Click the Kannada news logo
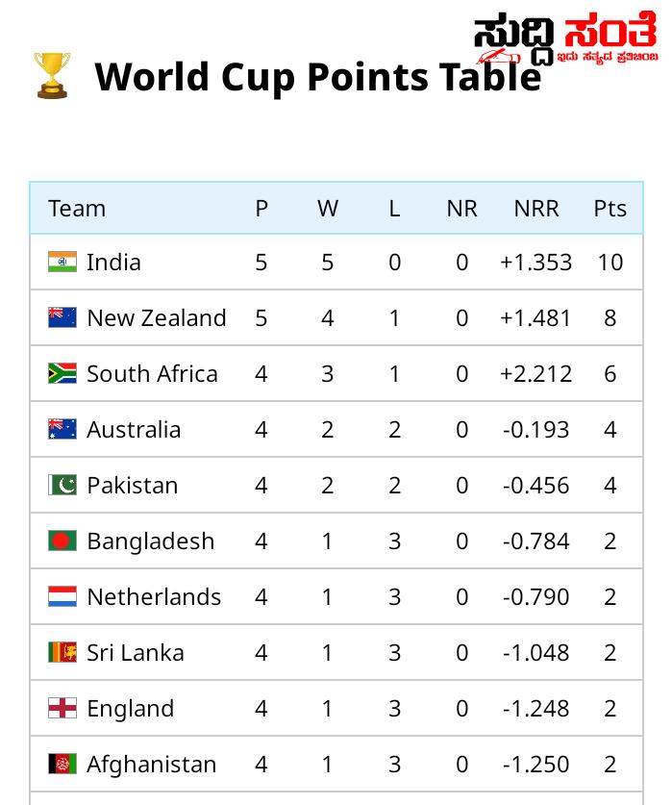This screenshot has width=672, height=805. [x=565, y=38]
